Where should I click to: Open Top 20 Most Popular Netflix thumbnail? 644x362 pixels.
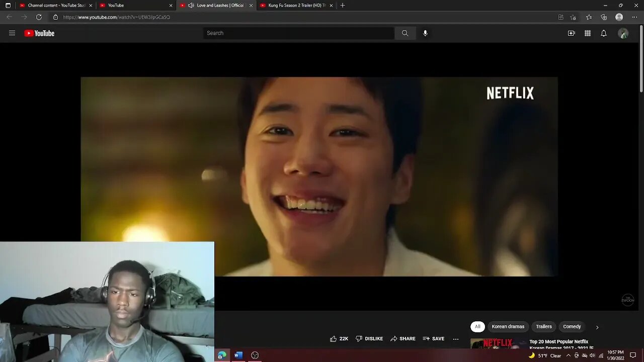(498, 344)
